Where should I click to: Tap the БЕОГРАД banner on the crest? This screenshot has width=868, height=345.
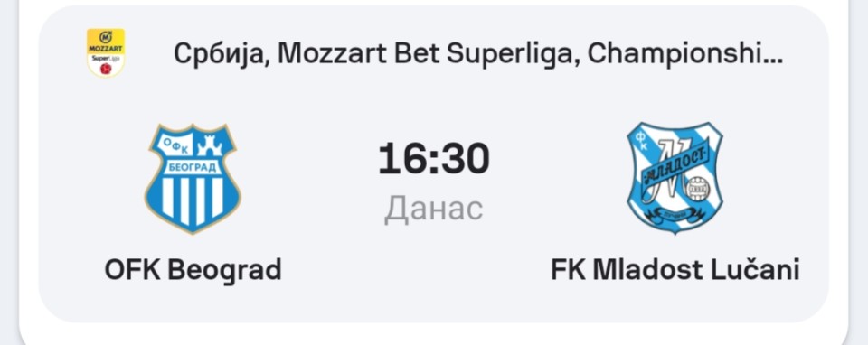click(193, 167)
